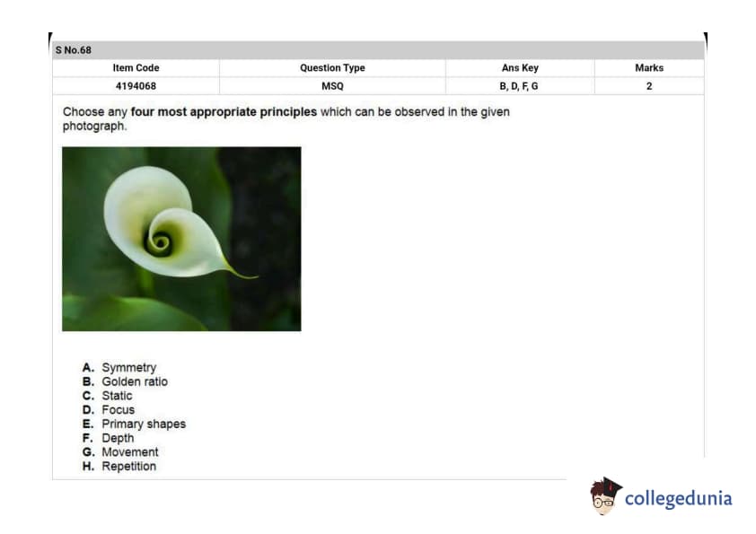Select option A Symmetry
This screenshot has width=756, height=534.
pyautogui.click(x=128, y=367)
